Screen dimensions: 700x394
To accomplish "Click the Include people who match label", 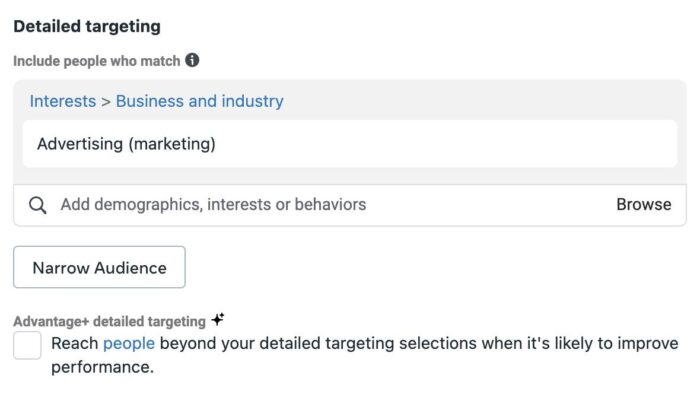I will (96, 61).
